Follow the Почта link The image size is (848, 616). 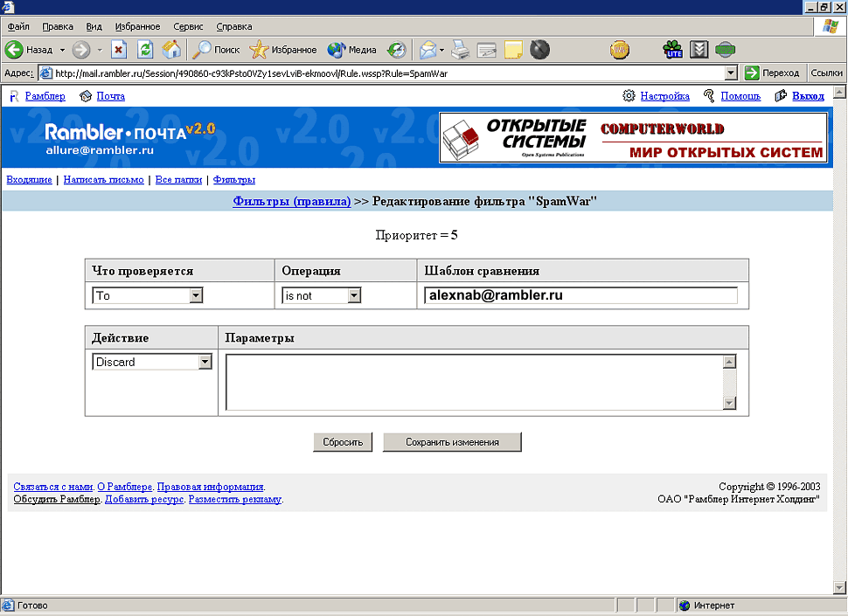[x=111, y=96]
